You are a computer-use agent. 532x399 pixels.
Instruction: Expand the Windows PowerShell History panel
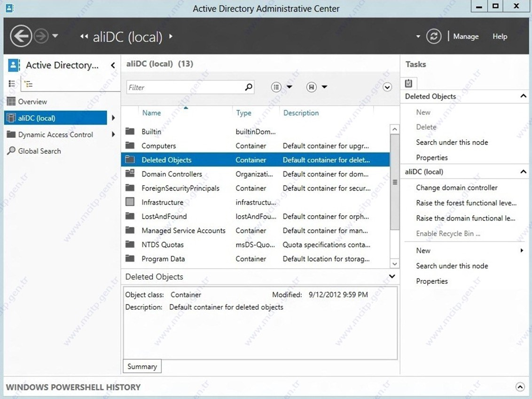(520, 386)
